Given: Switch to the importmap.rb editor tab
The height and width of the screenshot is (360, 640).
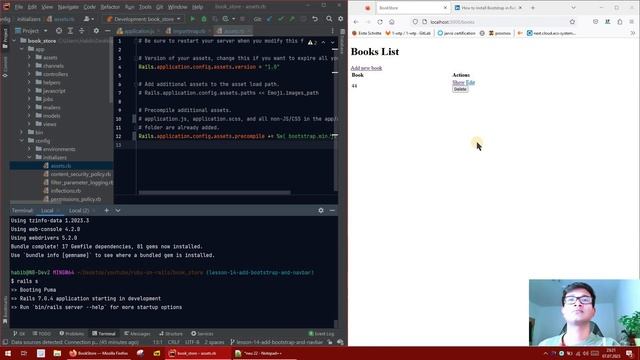Looking at the screenshot, I should [x=188, y=31].
